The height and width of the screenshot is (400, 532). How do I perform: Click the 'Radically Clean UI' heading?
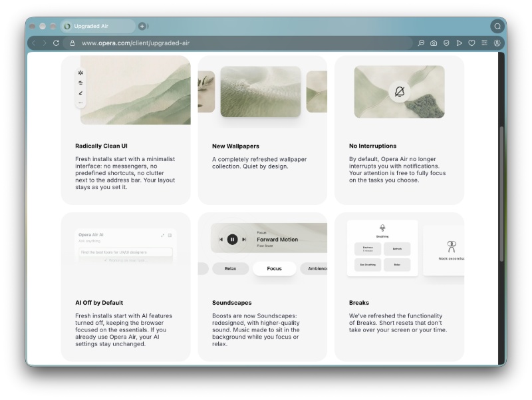tap(101, 146)
